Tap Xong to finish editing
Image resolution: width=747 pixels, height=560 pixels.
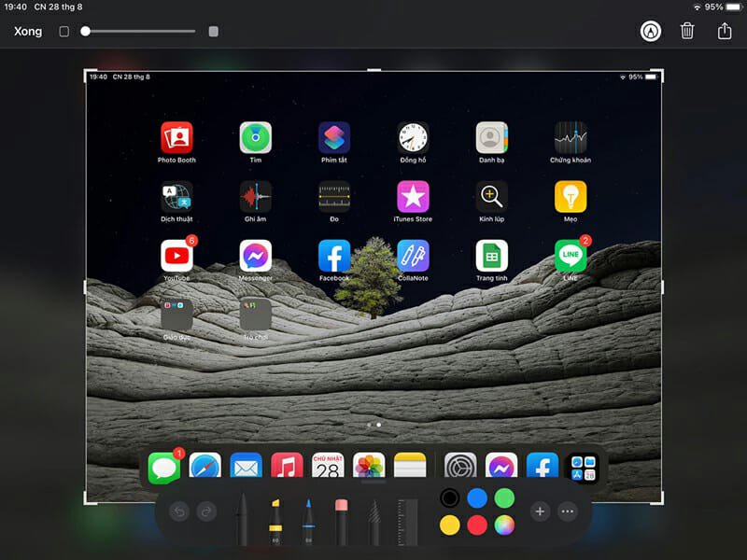click(x=28, y=32)
